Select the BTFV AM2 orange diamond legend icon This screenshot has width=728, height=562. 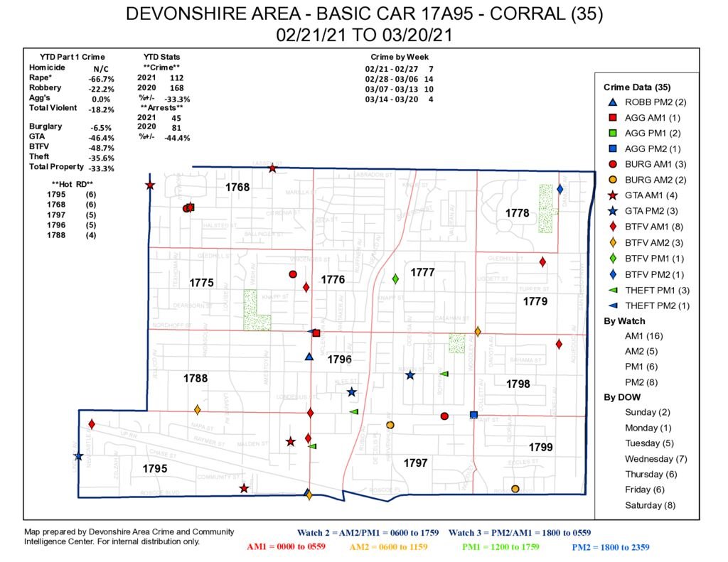[612, 242]
